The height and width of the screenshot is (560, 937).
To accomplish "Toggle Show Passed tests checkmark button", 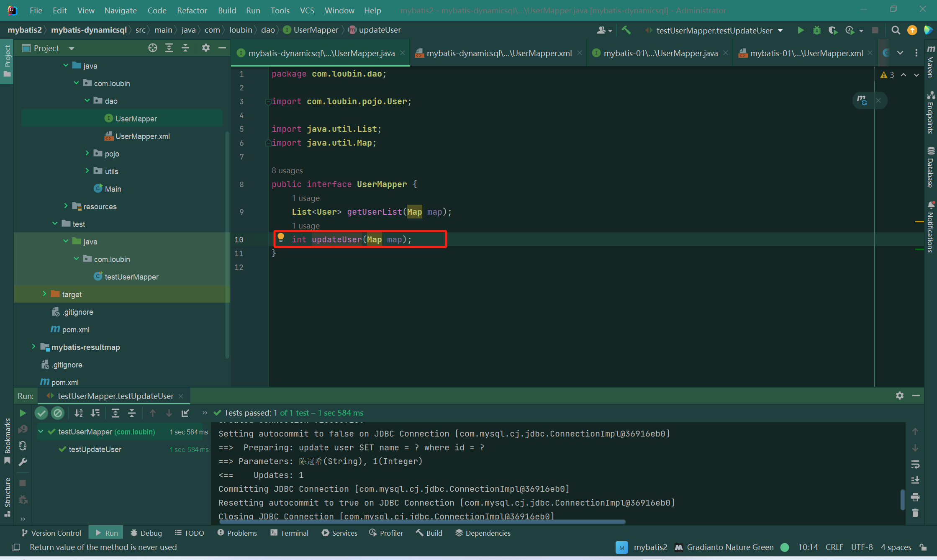I will pyautogui.click(x=41, y=413).
